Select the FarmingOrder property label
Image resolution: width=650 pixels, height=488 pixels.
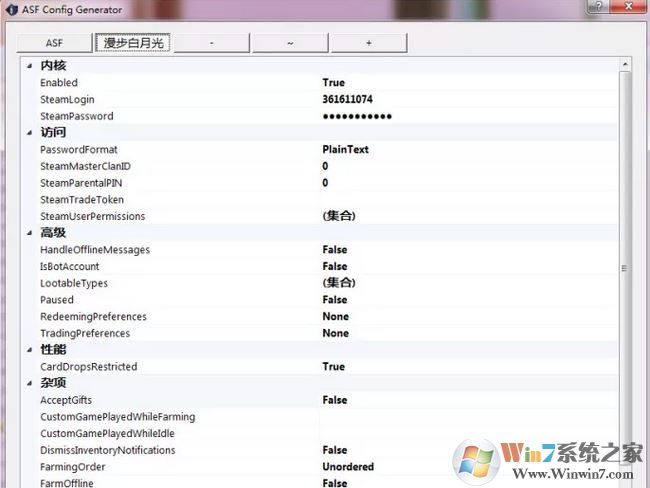click(x=73, y=467)
